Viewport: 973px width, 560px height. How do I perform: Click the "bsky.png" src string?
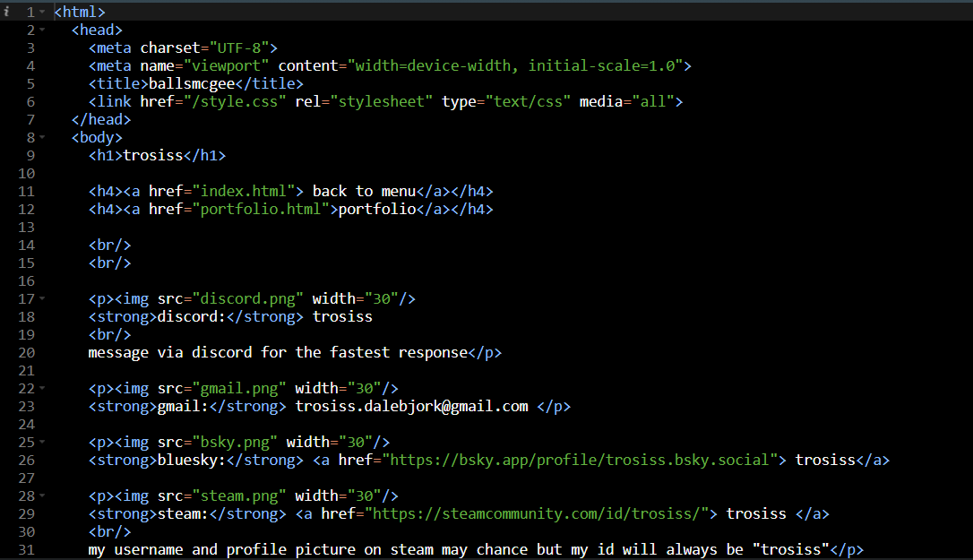tap(235, 442)
